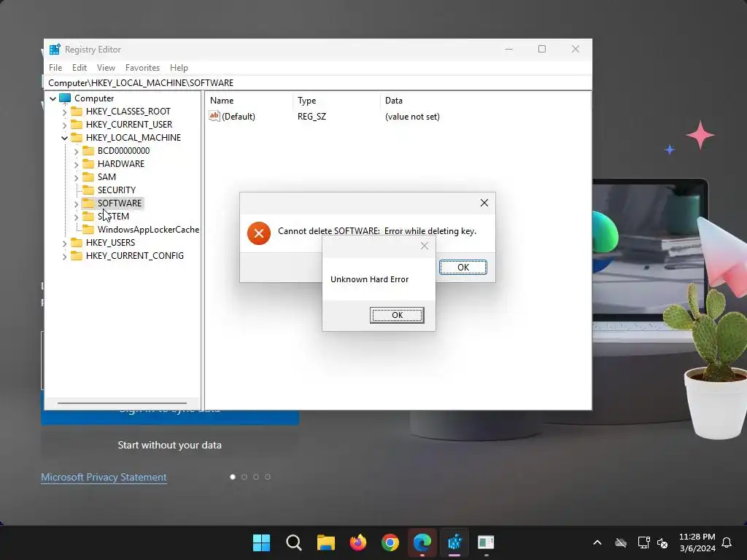Click the Computer icon in the tree
The height and width of the screenshot is (560, 747).
point(65,98)
